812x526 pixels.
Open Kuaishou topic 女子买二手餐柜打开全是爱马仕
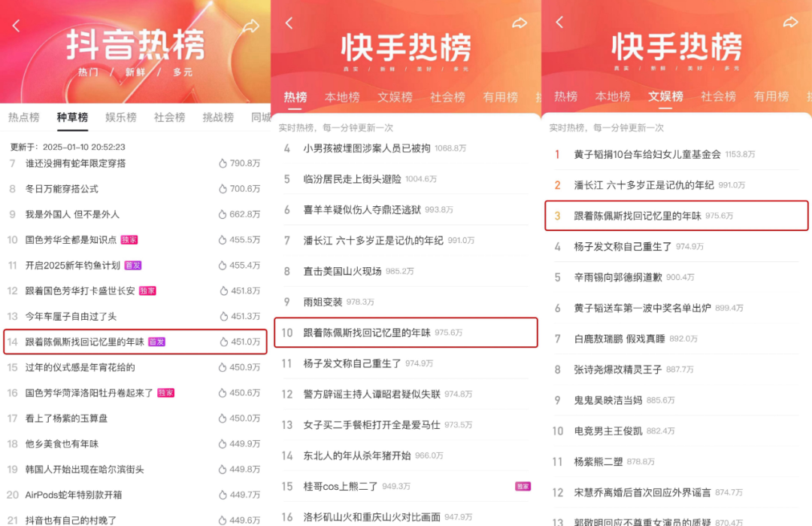[372, 424]
